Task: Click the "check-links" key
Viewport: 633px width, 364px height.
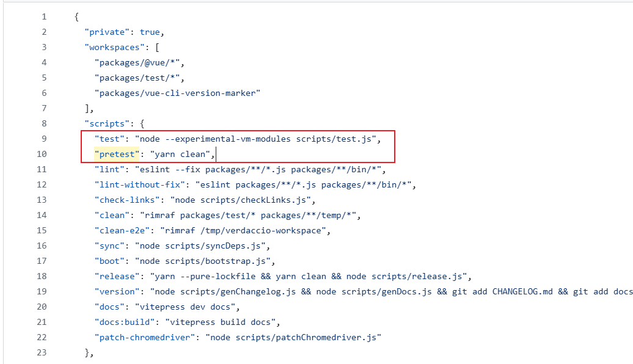Action: tap(127, 200)
